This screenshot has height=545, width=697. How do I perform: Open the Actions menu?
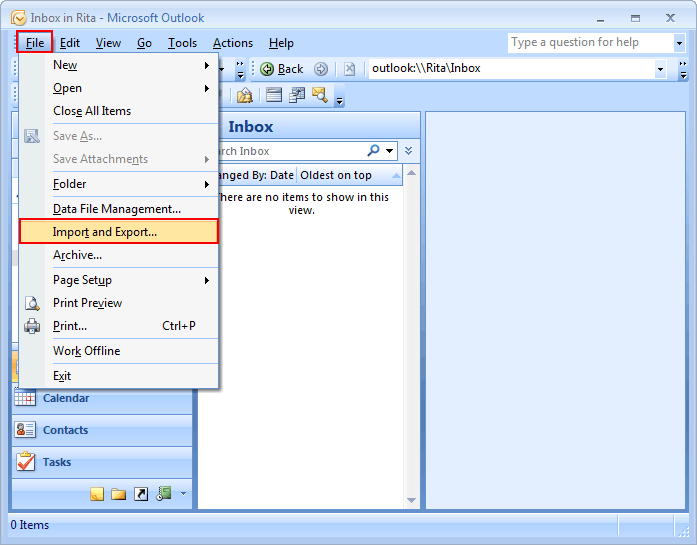pos(232,43)
